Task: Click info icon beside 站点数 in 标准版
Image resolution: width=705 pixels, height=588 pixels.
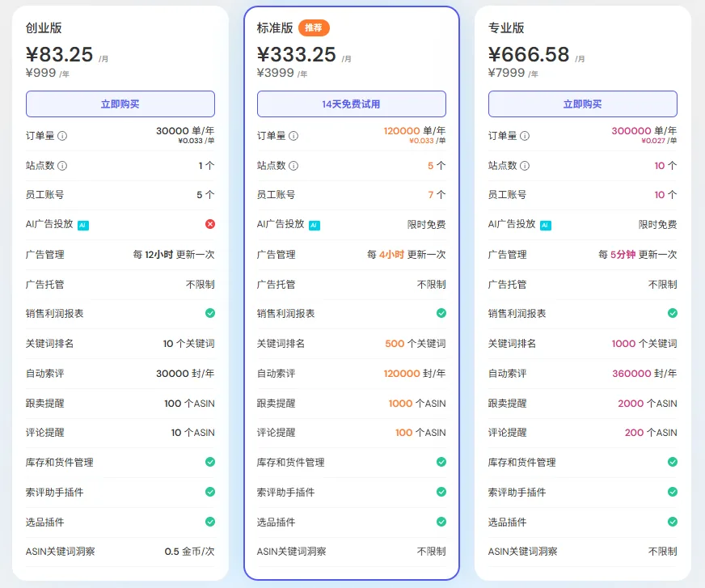Action: point(293,166)
